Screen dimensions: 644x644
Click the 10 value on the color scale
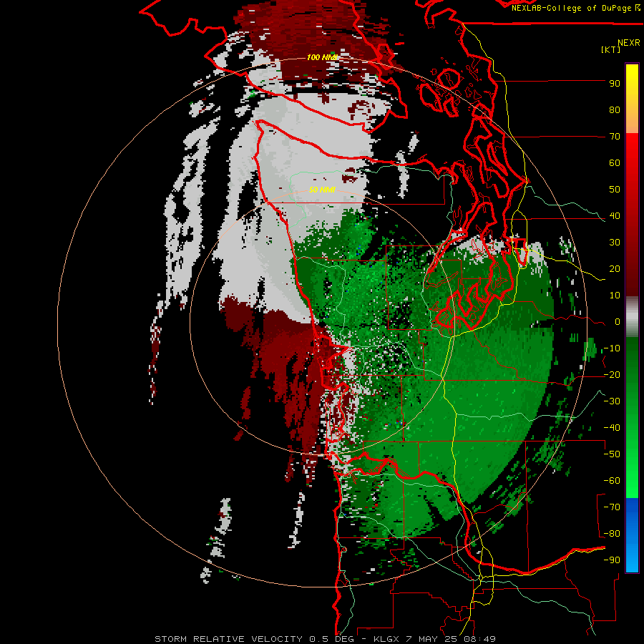tap(615, 296)
